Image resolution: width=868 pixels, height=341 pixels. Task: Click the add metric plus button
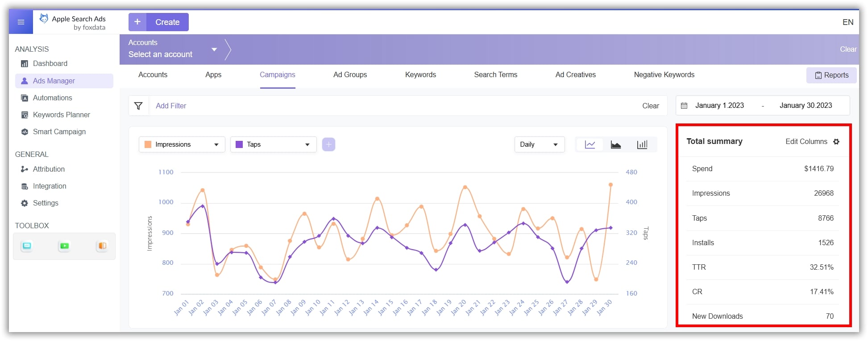pos(328,144)
